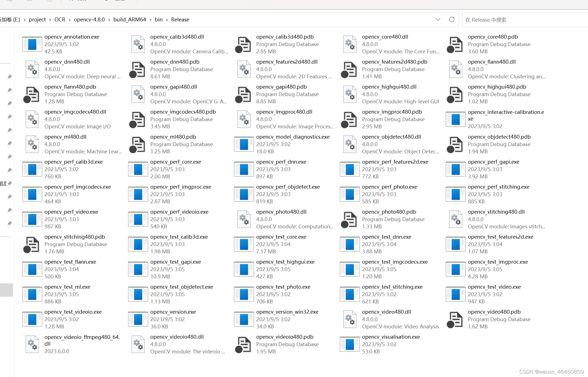Go to the project folder in breadcrumb
Viewport: 588px width, 377px height.
point(37,19)
